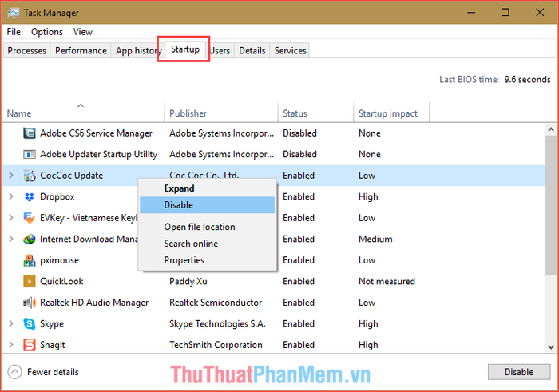Sort by the Name column header
The image size is (559, 392).
(x=83, y=113)
